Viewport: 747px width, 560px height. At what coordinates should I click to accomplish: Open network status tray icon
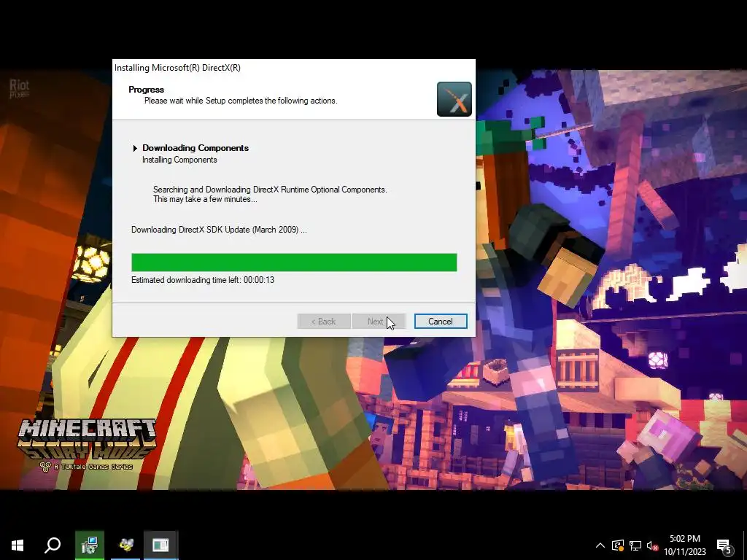tap(635, 545)
